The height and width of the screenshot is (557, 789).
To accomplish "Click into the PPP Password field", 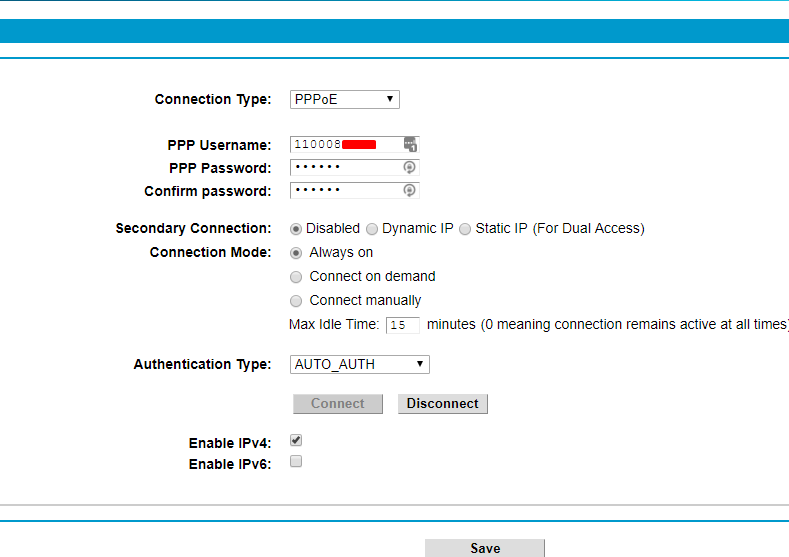I will pos(345,167).
